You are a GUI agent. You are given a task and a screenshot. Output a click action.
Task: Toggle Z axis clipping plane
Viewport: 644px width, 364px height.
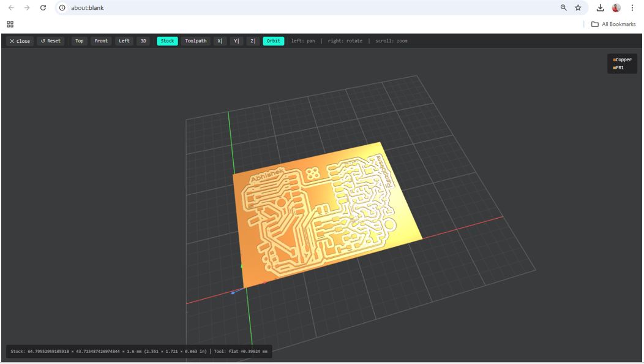pyautogui.click(x=253, y=41)
